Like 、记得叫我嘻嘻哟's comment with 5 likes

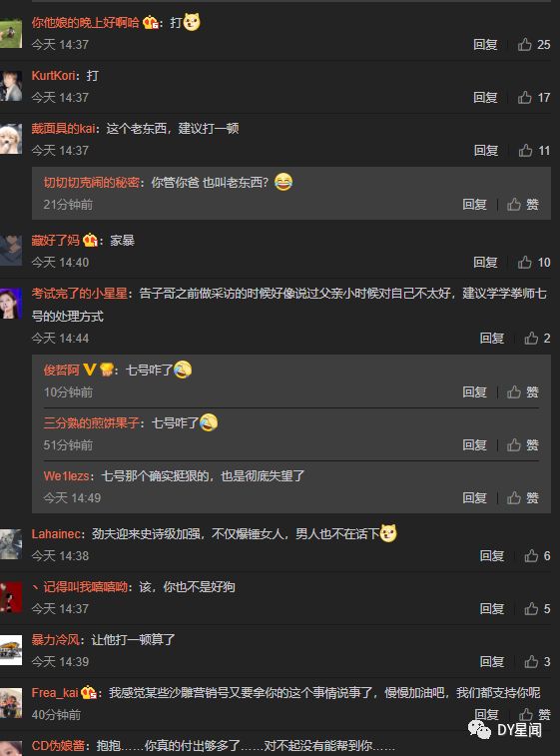coord(537,608)
